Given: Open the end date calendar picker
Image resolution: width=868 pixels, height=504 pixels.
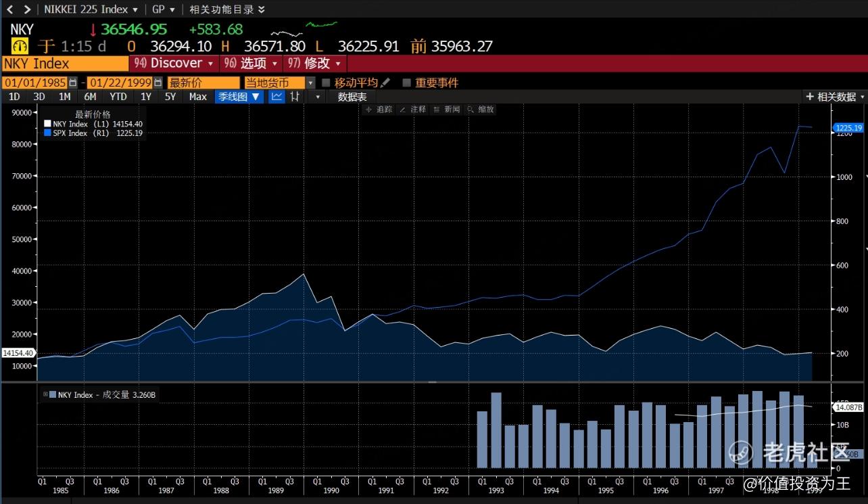Looking at the screenshot, I should point(158,83).
